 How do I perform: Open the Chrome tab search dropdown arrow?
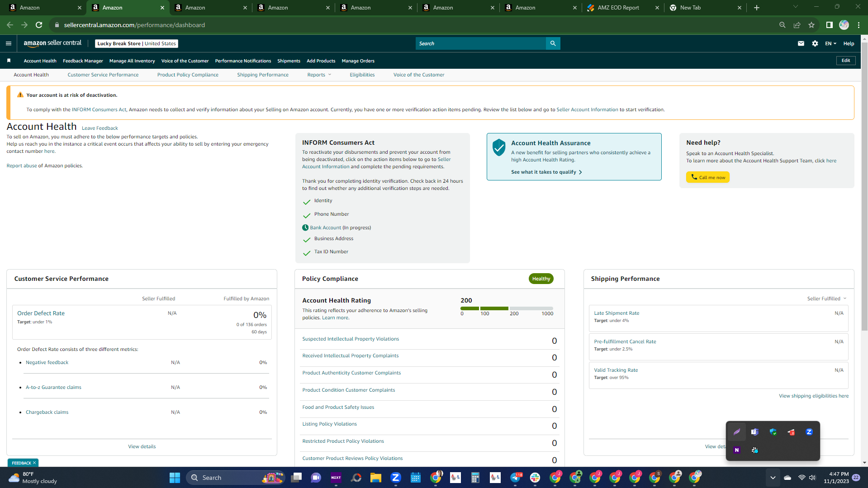coord(796,7)
